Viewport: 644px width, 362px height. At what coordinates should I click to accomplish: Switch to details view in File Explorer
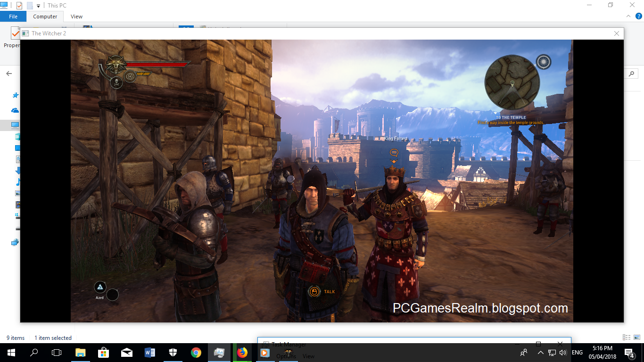tap(627, 337)
